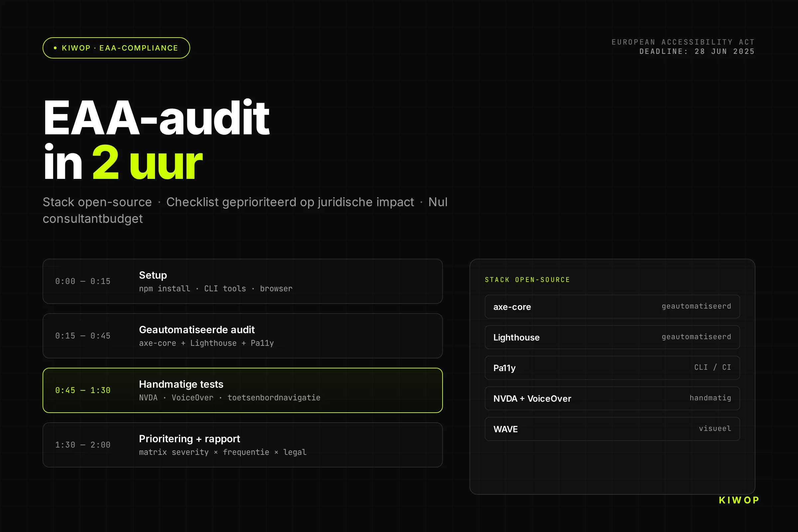Image resolution: width=798 pixels, height=532 pixels.
Task: Click the '0:15 — 0:45' time label
Action: pyautogui.click(x=83, y=336)
